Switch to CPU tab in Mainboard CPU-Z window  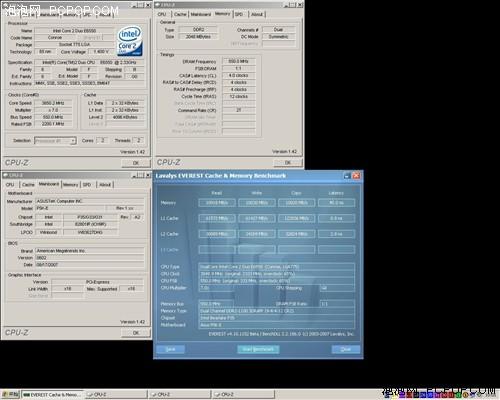click(x=10, y=184)
